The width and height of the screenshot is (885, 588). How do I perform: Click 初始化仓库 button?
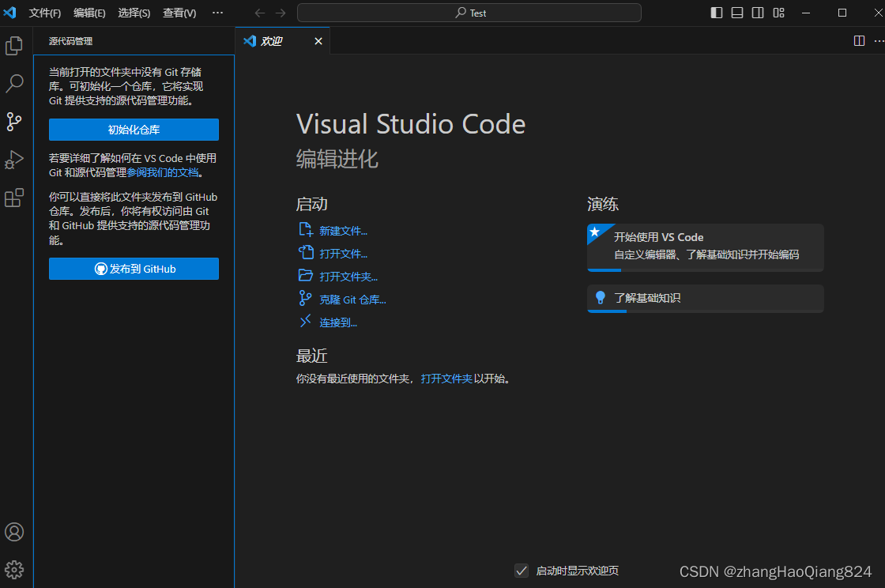pos(134,130)
